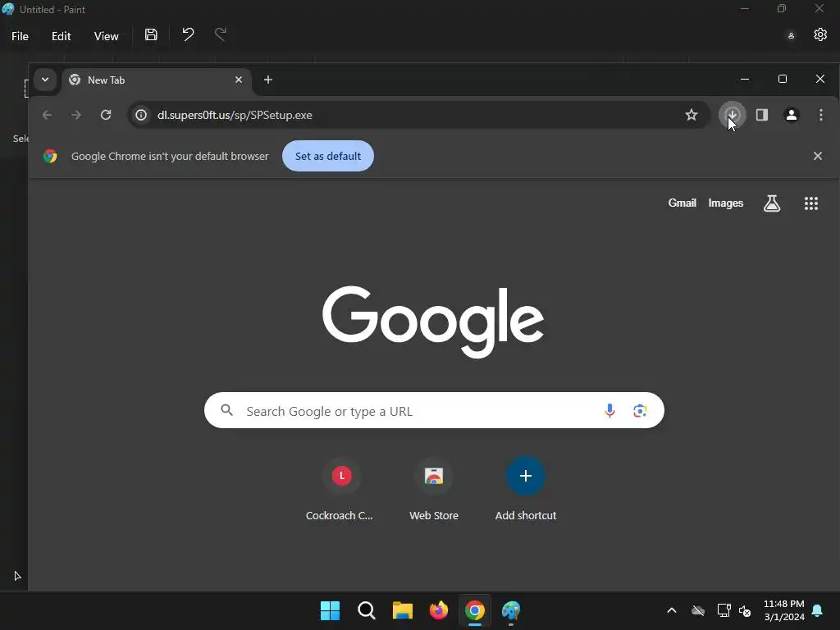Show hidden tray icons chevron
The height and width of the screenshot is (630, 840).
pos(671,610)
